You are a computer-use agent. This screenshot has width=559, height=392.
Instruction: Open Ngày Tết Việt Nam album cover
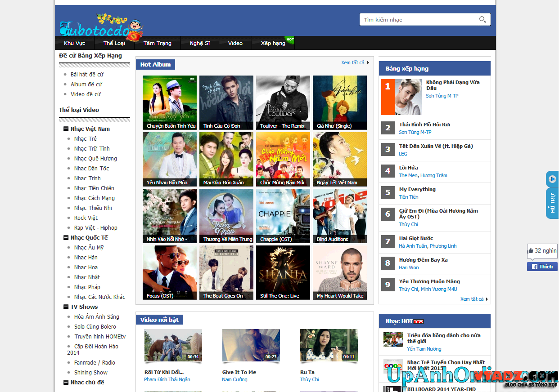pos(340,159)
